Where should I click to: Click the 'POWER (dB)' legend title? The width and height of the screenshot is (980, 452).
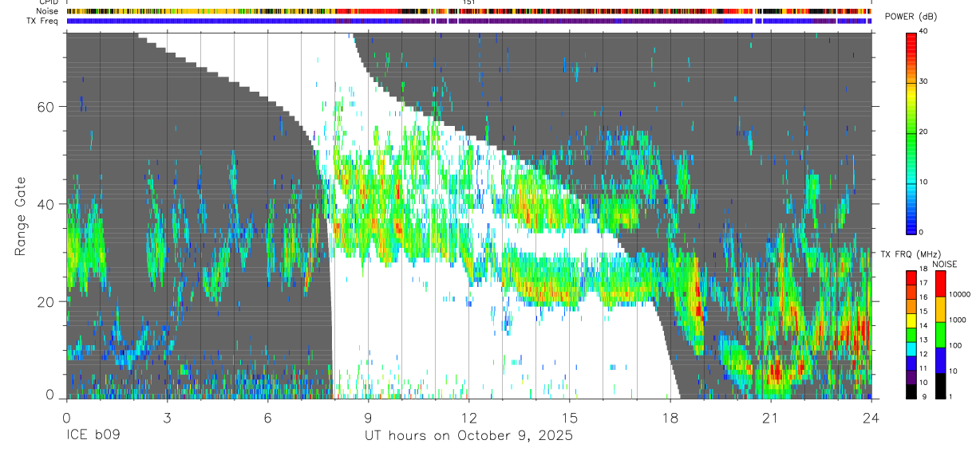click(x=911, y=17)
